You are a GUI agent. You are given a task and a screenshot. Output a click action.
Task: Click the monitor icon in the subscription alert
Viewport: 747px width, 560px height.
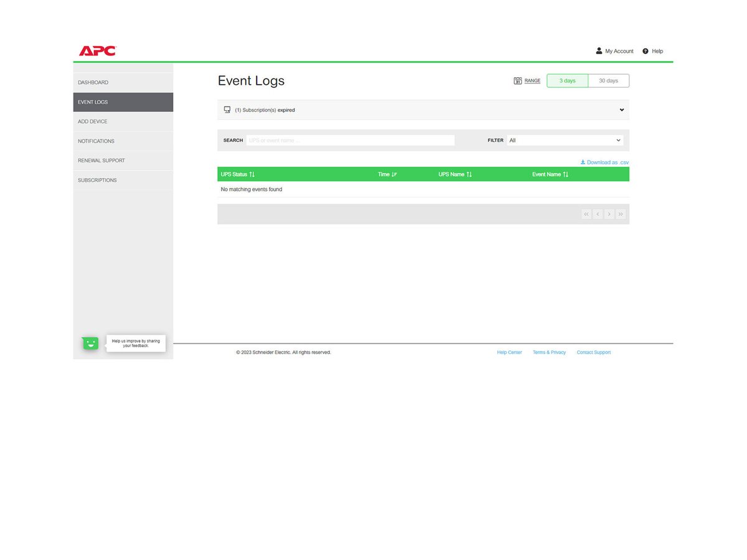[227, 110]
